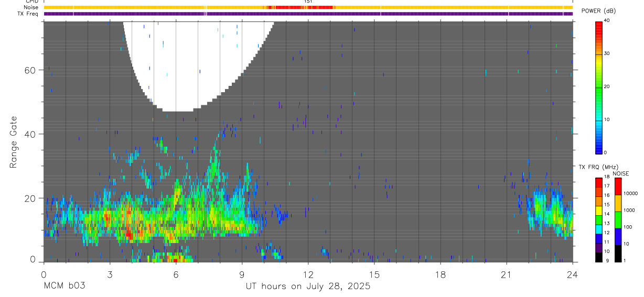Click the 'TX FRQ (MHz)' legend title

click(x=595, y=167)
